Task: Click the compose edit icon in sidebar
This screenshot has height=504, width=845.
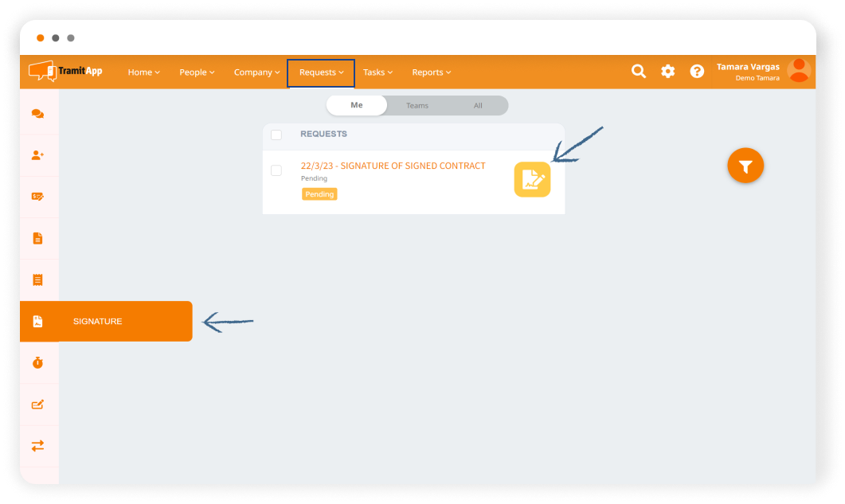Action: click(37, 404)
